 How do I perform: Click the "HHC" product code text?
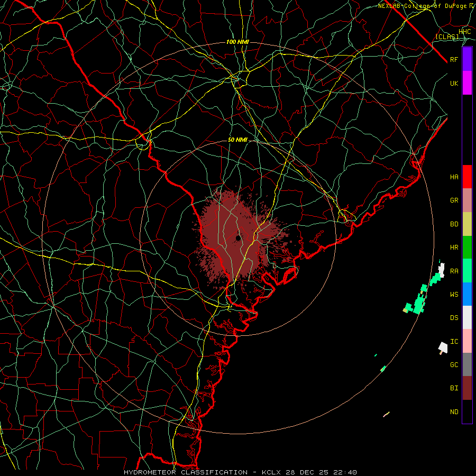[464, 32]
